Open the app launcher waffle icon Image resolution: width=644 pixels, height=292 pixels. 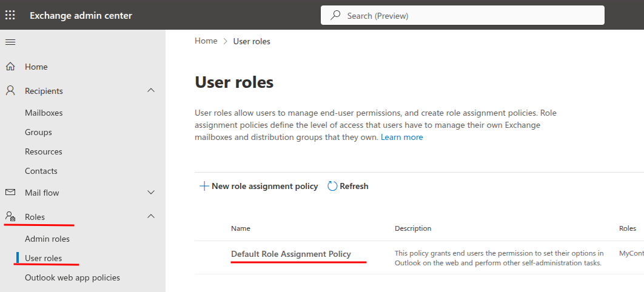pos(10,15)
